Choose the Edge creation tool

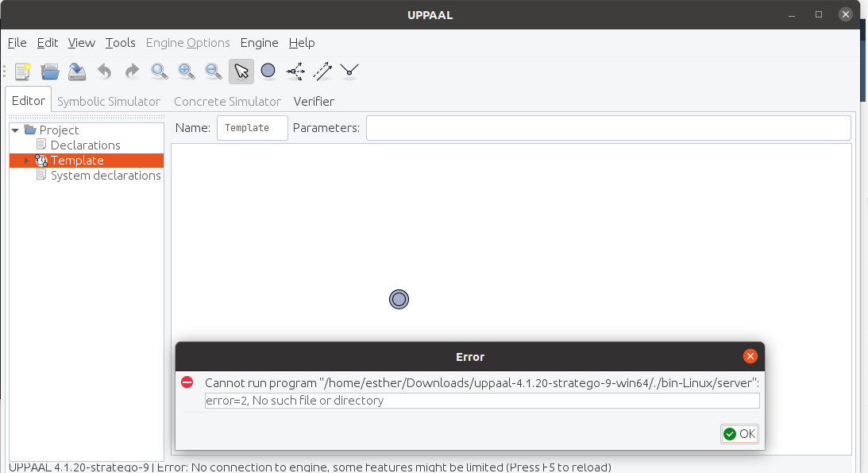(x=322, y=71)
